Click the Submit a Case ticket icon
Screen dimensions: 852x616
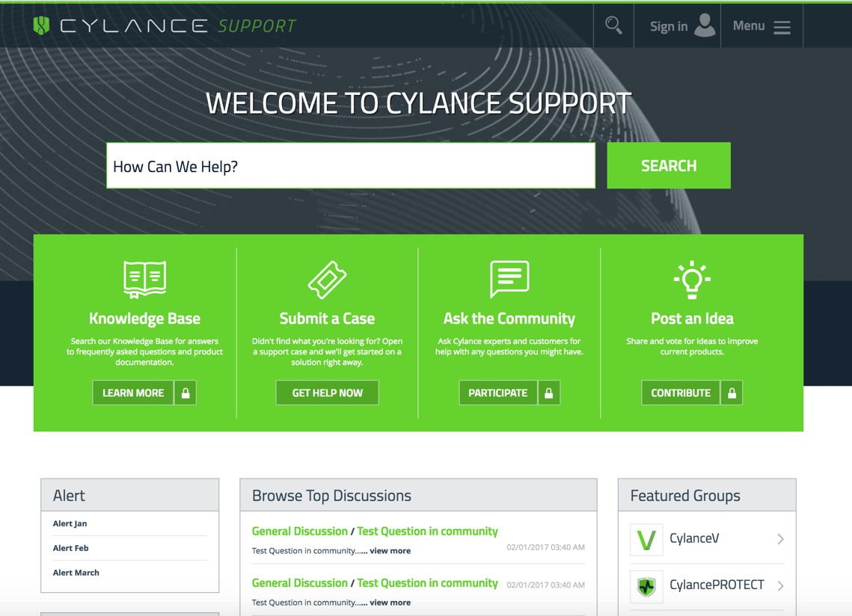point(327,280)
